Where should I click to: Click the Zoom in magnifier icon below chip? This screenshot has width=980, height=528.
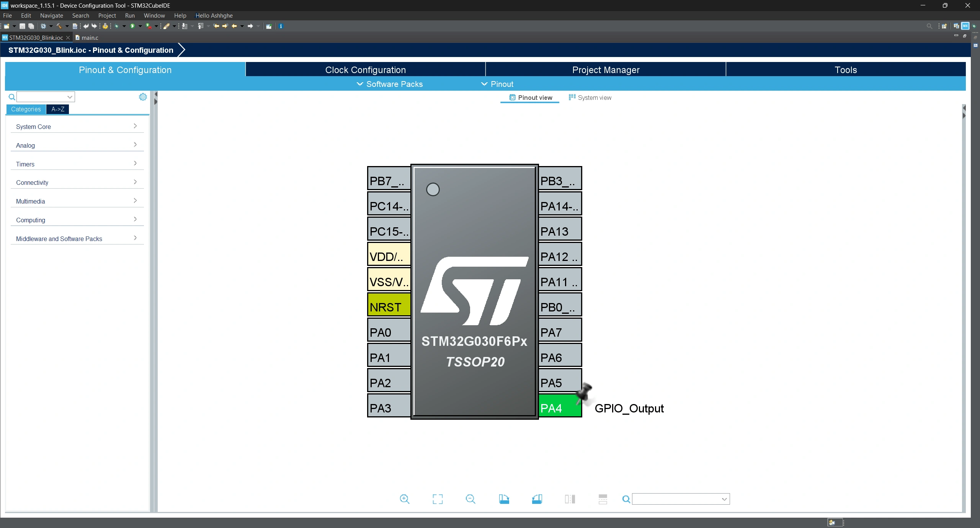click(405, 499)
